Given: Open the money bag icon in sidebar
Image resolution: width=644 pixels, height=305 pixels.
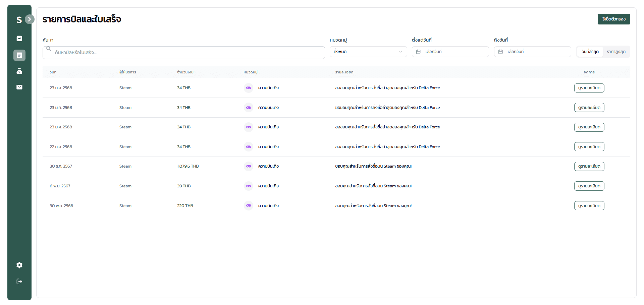Looking at the screenshot, I should [19, 71].
